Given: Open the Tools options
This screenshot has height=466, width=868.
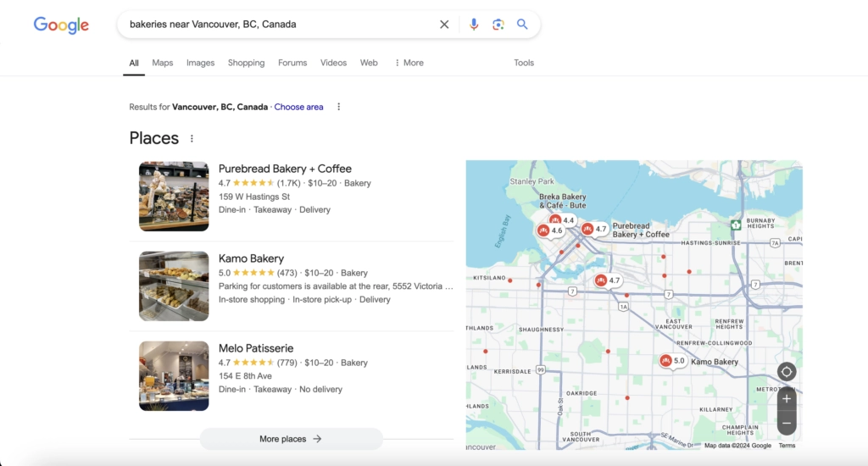Looking at the screenshot, I should tap(524, 63).
